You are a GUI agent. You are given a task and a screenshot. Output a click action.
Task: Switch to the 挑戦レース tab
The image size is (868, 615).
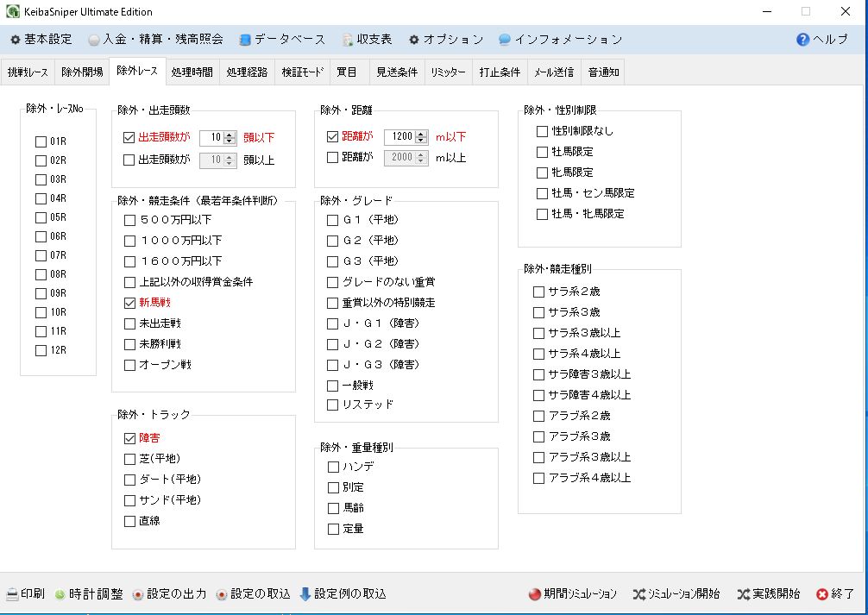[x=28, y=72]
